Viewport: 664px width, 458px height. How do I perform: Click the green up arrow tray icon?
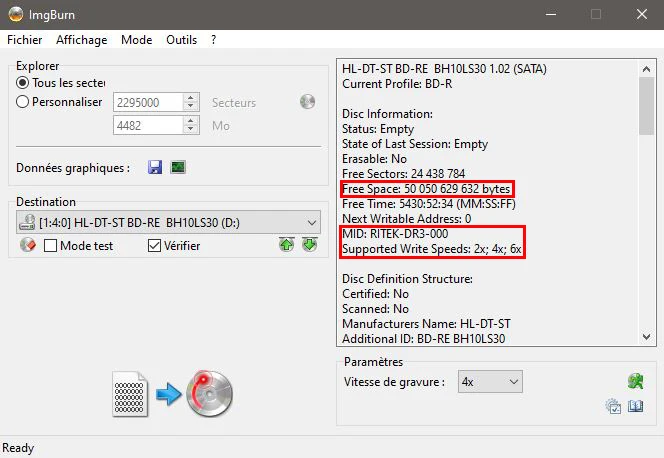287,245
